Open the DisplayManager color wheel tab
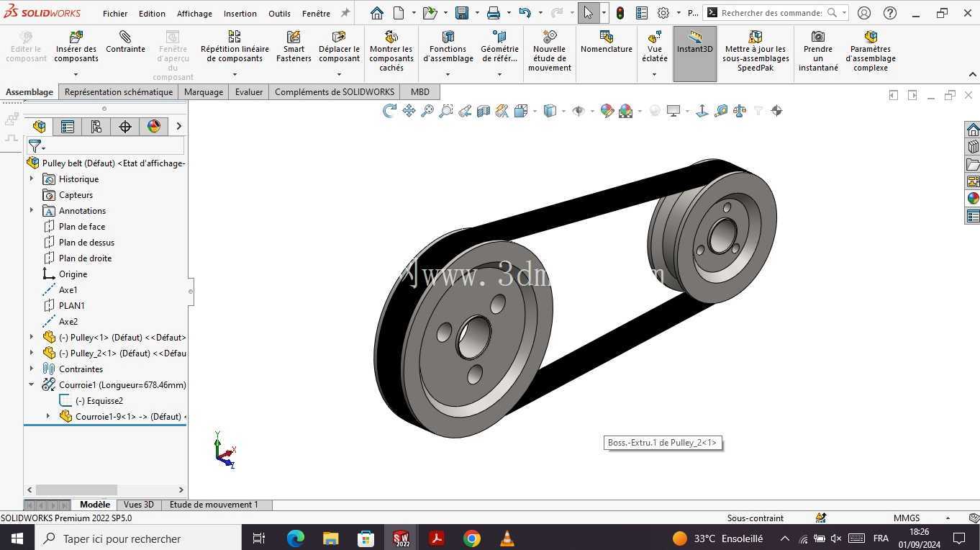The height and width of the screenshot is (550, 980). (x=154, y=127)
